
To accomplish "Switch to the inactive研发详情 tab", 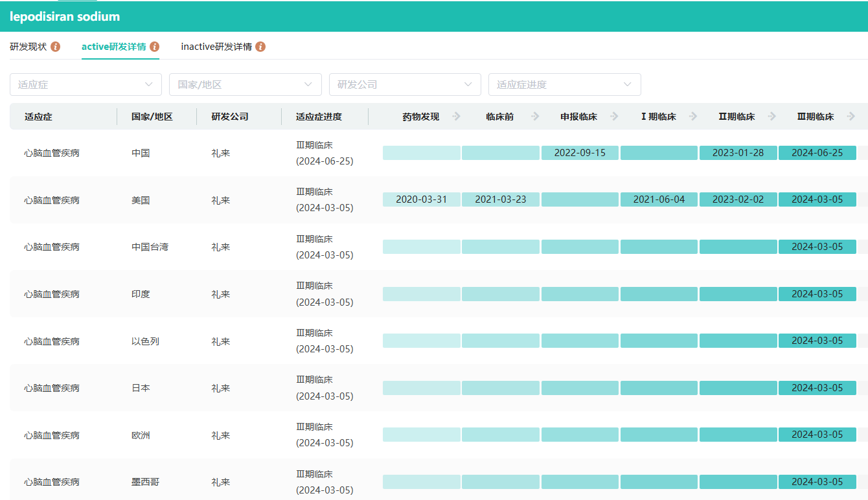I will point(216,47).
